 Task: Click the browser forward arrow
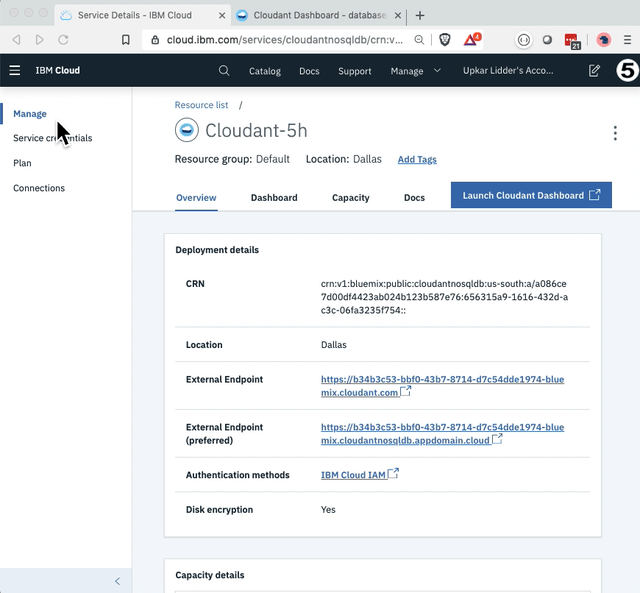[40, 40]
